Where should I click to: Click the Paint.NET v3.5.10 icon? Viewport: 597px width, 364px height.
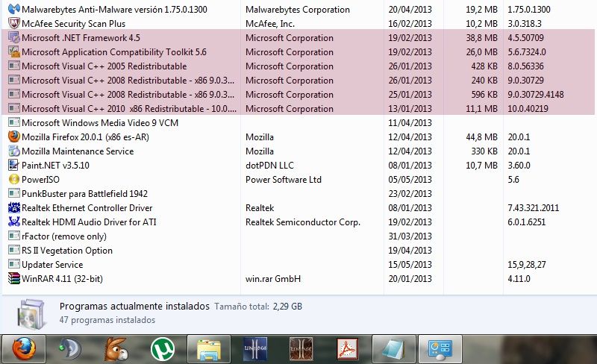[14, 165]
